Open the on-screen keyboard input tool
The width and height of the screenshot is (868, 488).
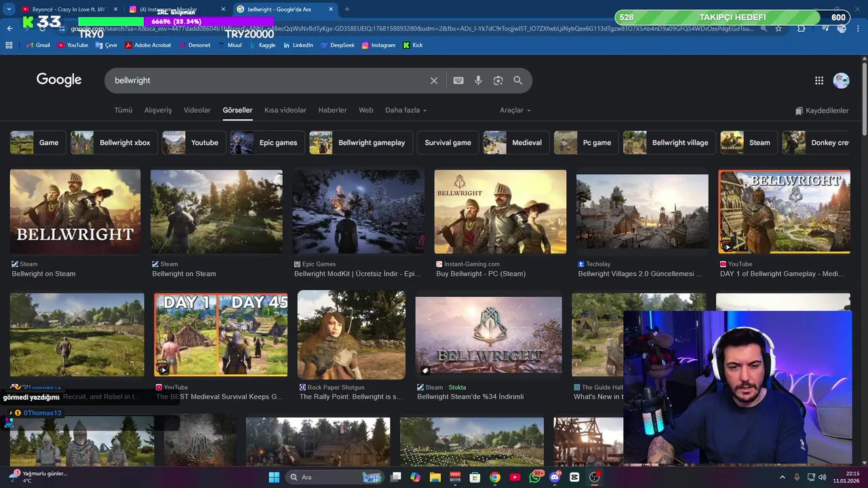coord(458,81)
